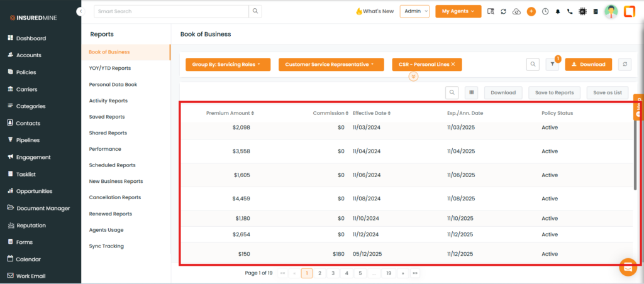Open the orange chat bubble widget
Screen dimensions: 644x284
pyautogui.click(x=628, y=266)
